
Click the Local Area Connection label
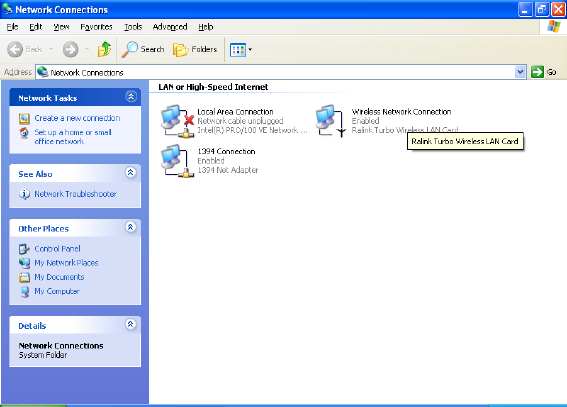pyautogui.click(x=235, y=112)
